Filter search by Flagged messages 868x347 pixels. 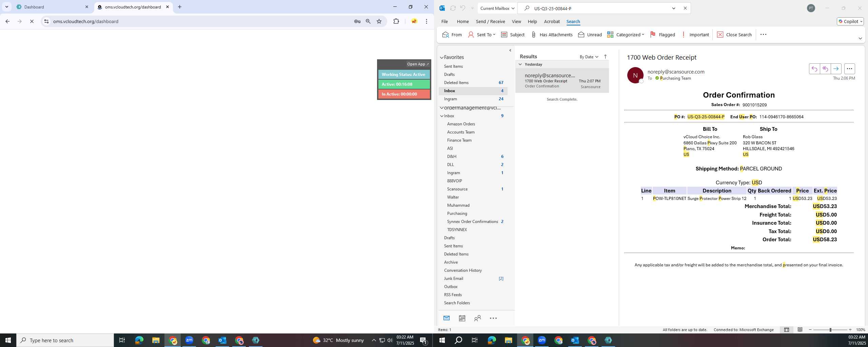[662, 35]
